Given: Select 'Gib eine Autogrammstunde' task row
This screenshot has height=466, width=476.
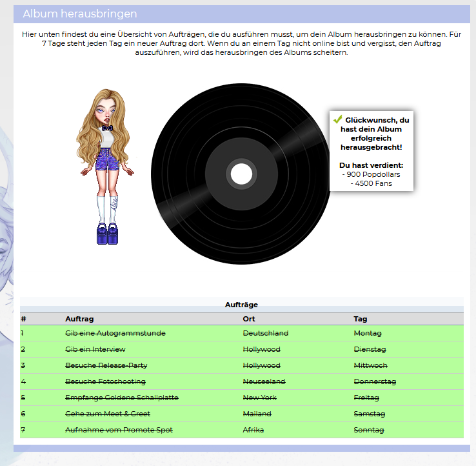Looking at the screenshot, I should tap(242, 333).
